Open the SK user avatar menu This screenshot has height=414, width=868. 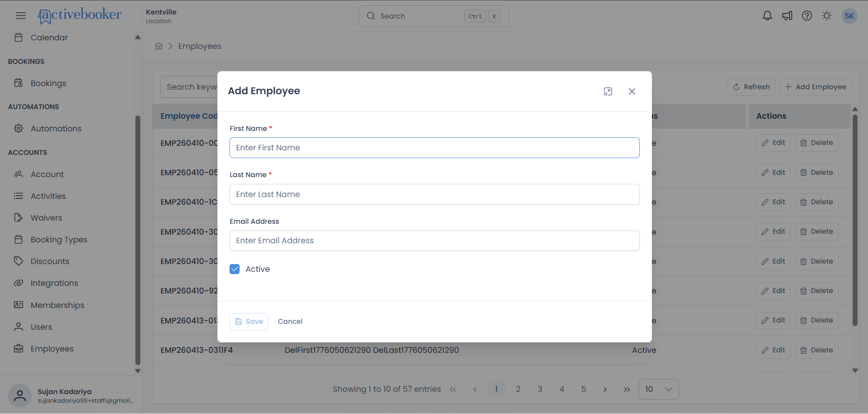click(x=849, y=16)
